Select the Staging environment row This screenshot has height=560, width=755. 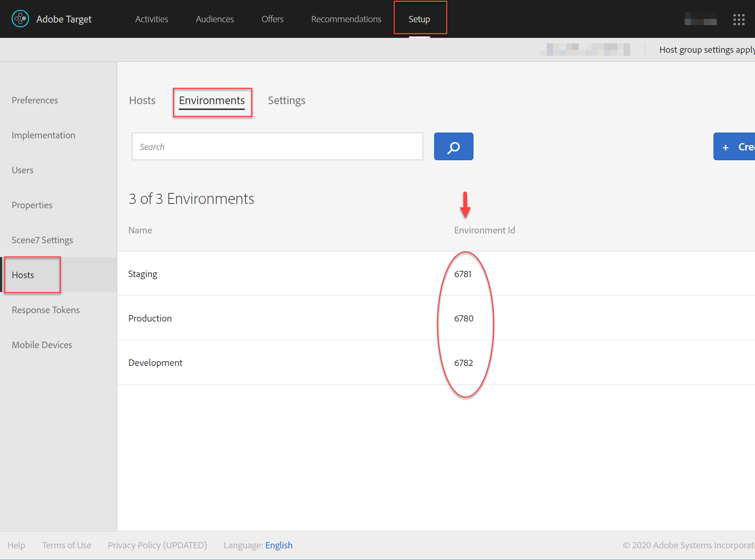tap(143, 274)
